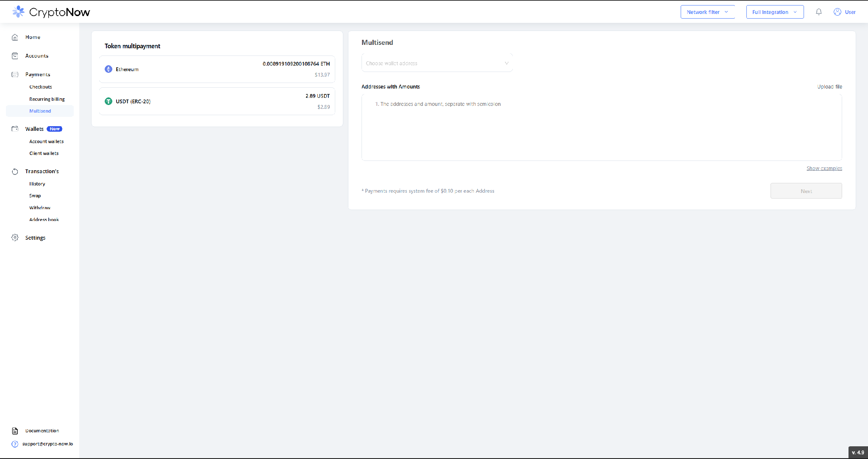The width and height of the screenshot is (868, 459).
Task: Open Accounts menu item
Action: tap(37, 56)
